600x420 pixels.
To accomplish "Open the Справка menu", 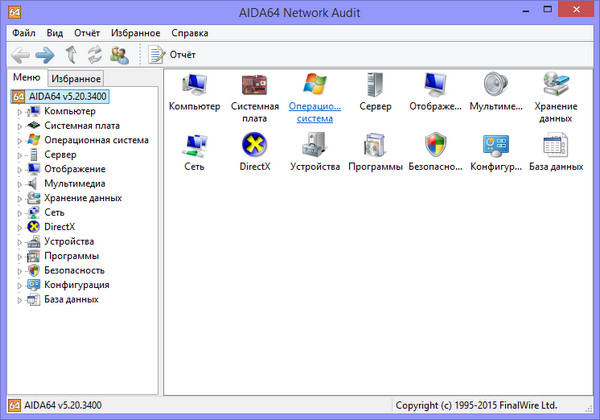I will tap(190, 33).
